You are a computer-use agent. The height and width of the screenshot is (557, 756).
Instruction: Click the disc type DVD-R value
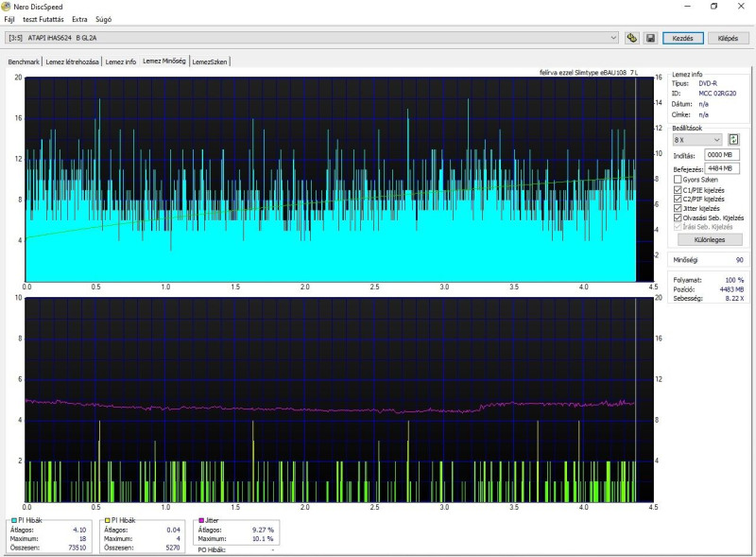708,83
